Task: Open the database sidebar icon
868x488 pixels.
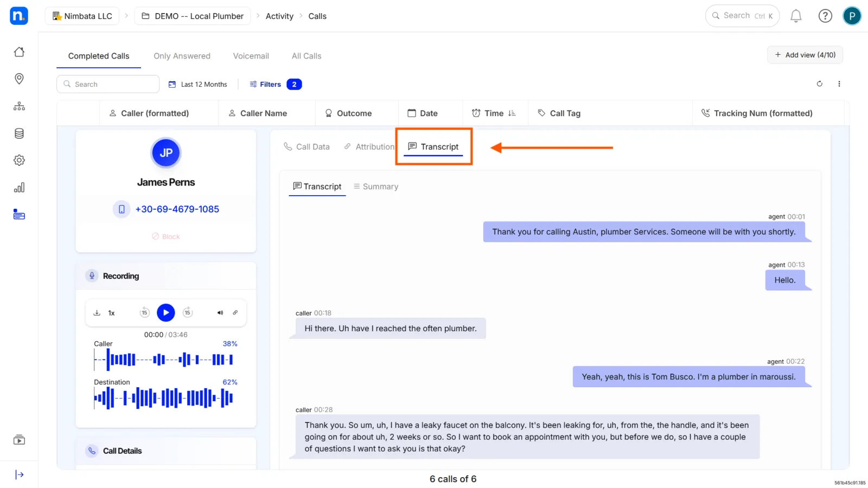Action: [19, 133]
